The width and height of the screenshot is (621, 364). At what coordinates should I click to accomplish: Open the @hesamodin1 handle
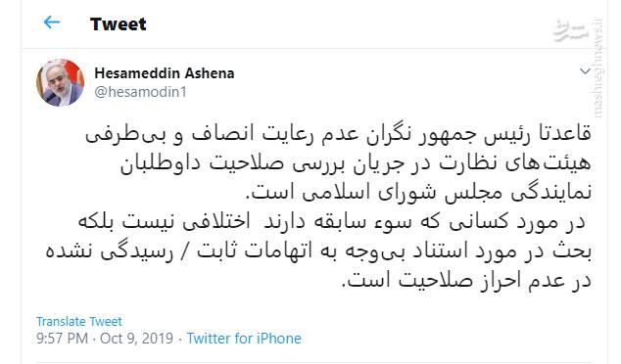[140, 92]
